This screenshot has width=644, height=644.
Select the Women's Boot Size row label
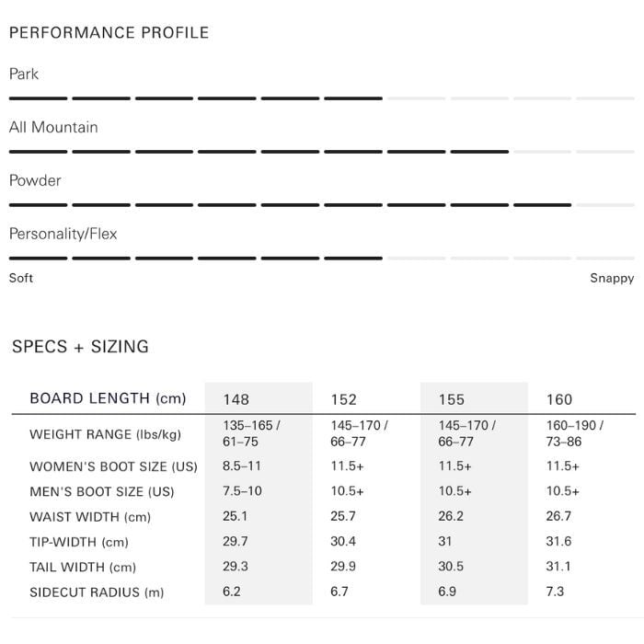coord(113,466)
